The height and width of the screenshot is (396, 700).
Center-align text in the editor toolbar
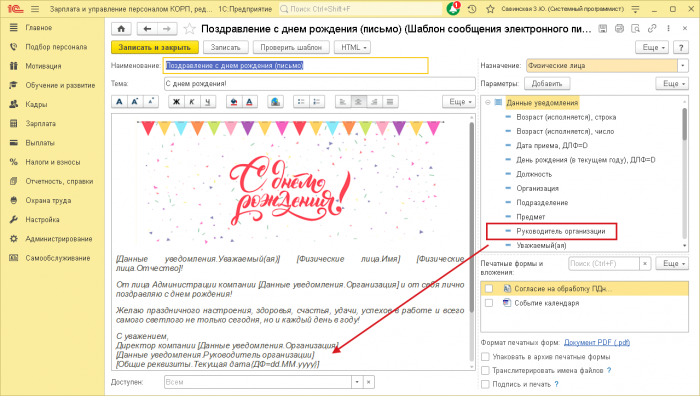tap(358, 102)
